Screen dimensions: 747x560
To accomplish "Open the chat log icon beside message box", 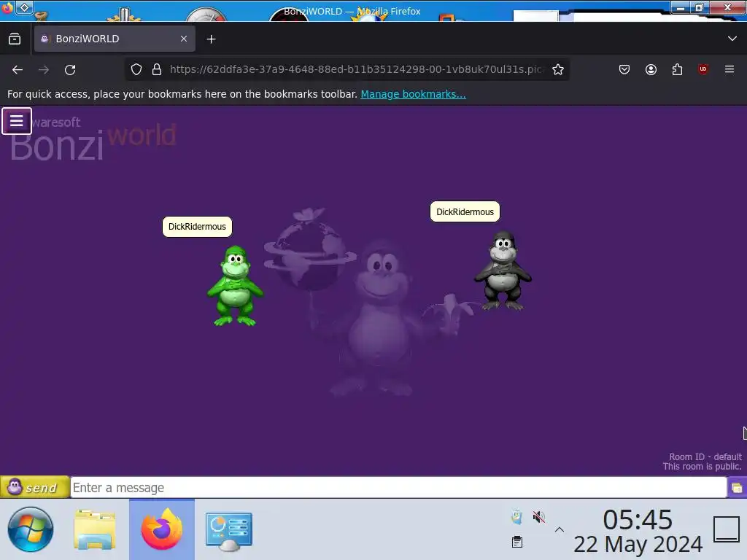I will (x=737, y=488).
